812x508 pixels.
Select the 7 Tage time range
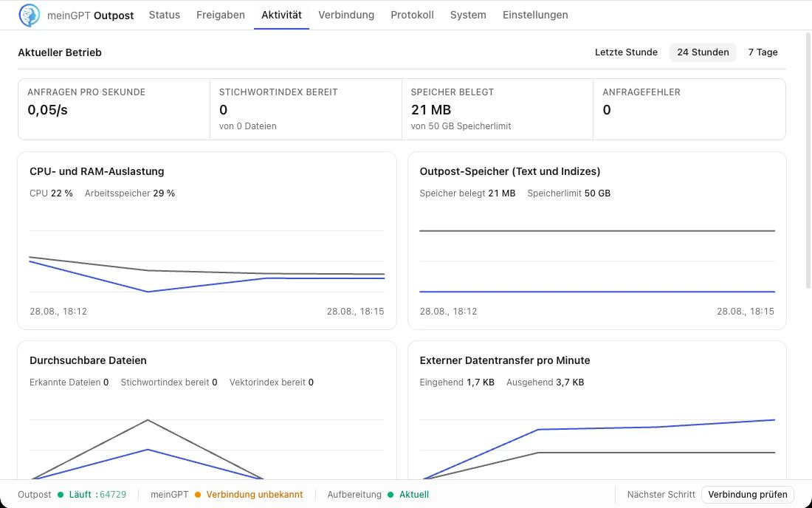click(763, 52)
